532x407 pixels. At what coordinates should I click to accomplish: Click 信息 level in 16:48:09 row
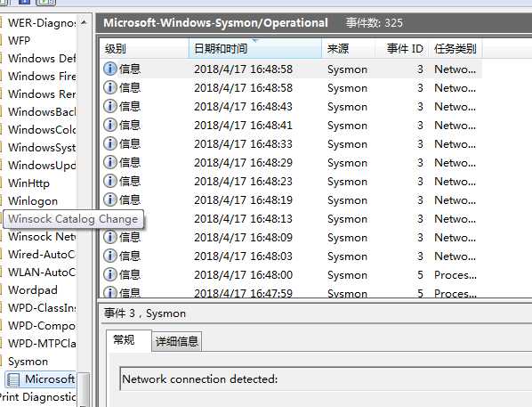coord(130,237)
